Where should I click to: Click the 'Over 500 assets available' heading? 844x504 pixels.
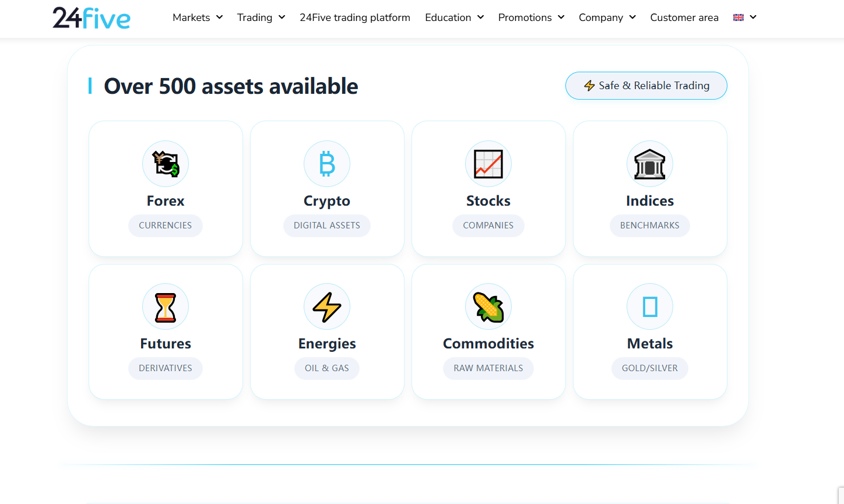(231, 86)
